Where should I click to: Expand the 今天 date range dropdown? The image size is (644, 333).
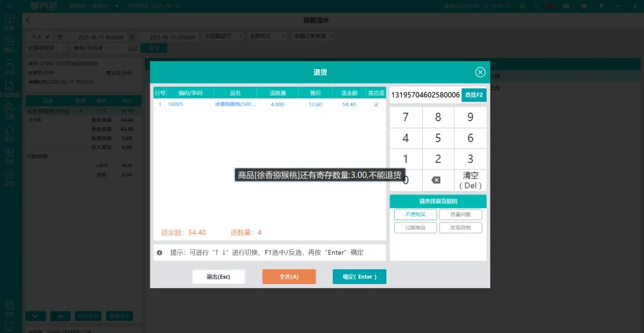(41, 36)
